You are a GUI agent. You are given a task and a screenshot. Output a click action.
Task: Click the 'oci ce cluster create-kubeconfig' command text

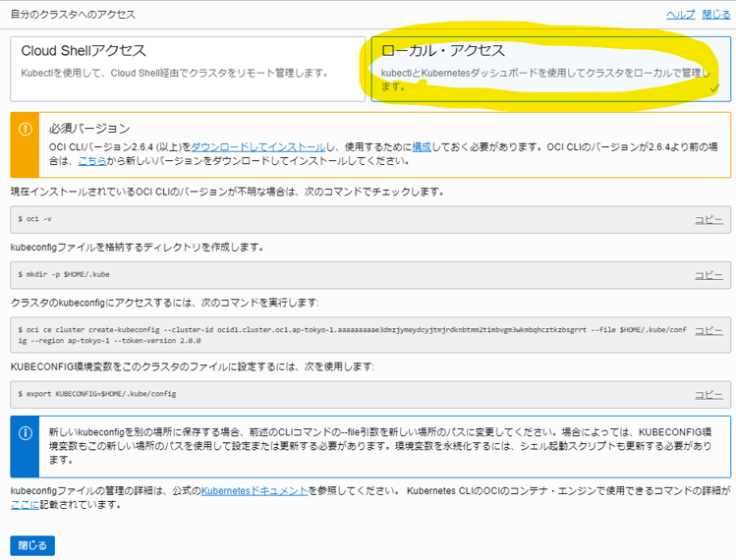tap(352, 335)
